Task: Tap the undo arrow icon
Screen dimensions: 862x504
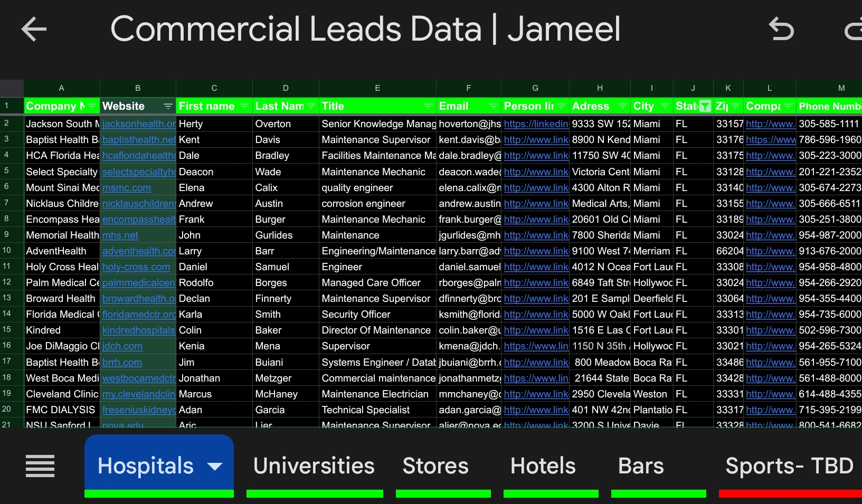Action: 781,29
